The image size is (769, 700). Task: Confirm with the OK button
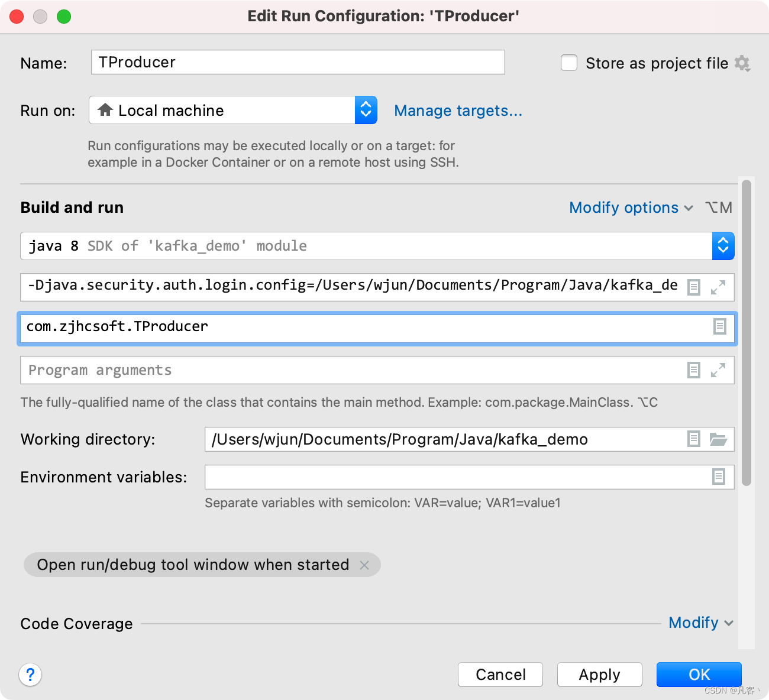tap(699, 675)
